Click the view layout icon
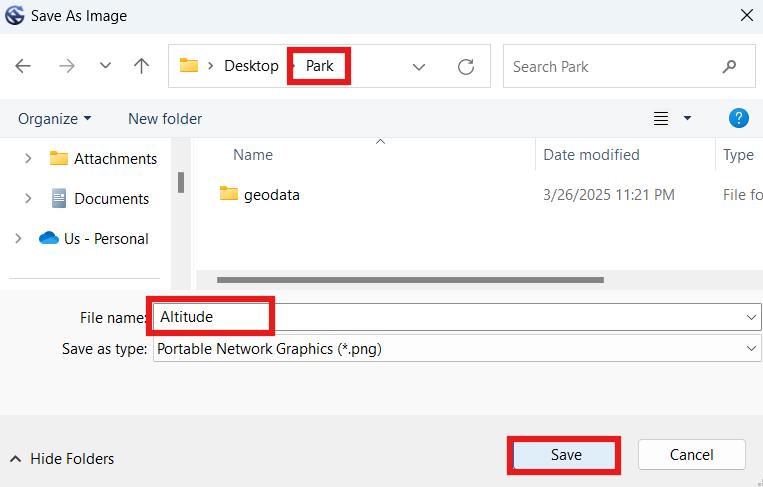Screen dimensions: 763x487 click(x=661, y=118)
